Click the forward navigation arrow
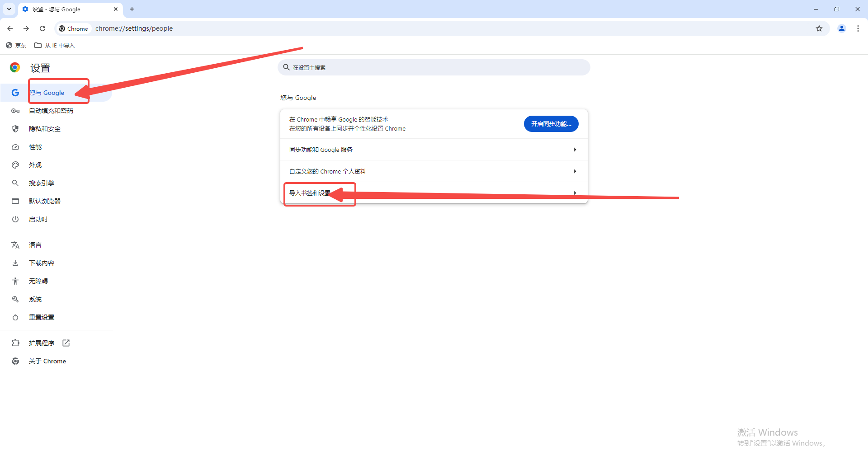This screenshot has height=470, width=868. 26,28
